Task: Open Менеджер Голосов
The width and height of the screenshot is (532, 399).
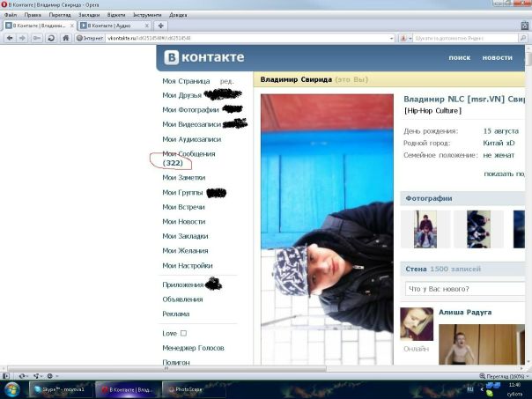Action: pyautogui.click(x=193, y=348)
